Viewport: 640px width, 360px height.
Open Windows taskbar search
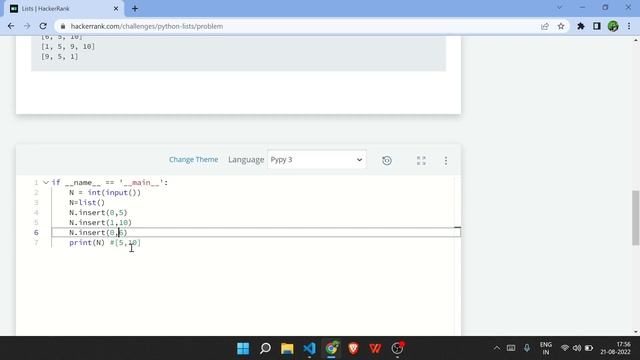point(265,348)
